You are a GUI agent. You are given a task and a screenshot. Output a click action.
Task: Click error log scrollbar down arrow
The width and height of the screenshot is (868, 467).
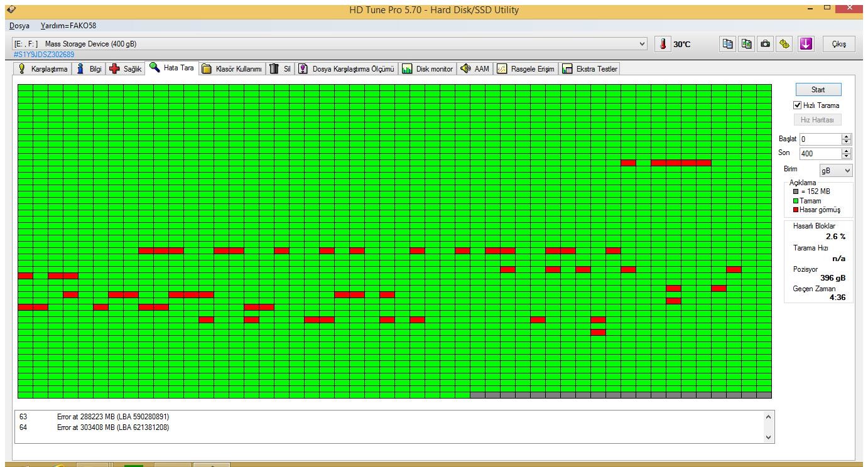(x=769, y=437)
